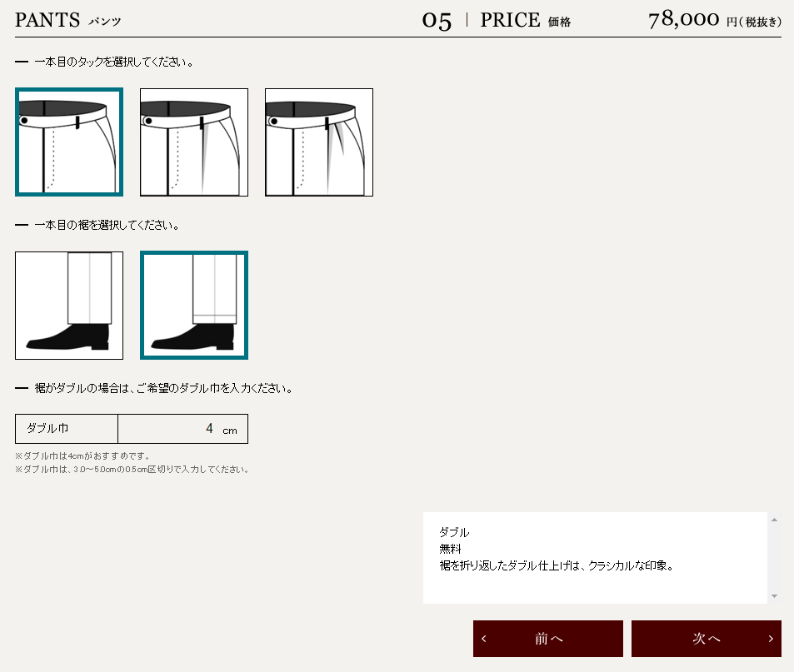Viewport: 794px width, 672px height.
Task: Click the 無料 text in description box
Action: pos(450,549)
